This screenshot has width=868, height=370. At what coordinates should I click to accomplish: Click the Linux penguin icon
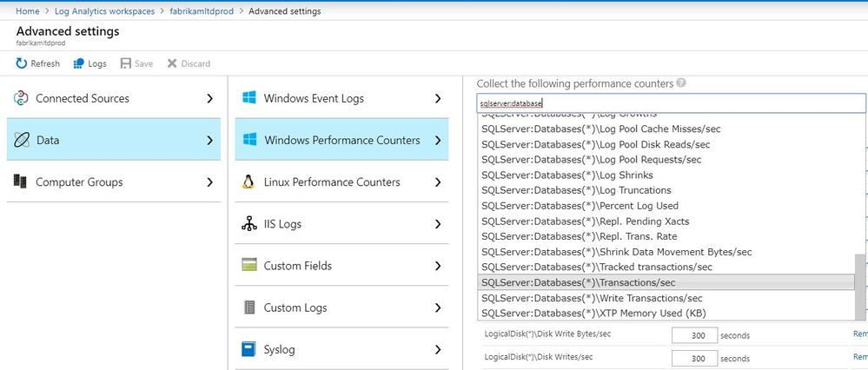[248, 182]
